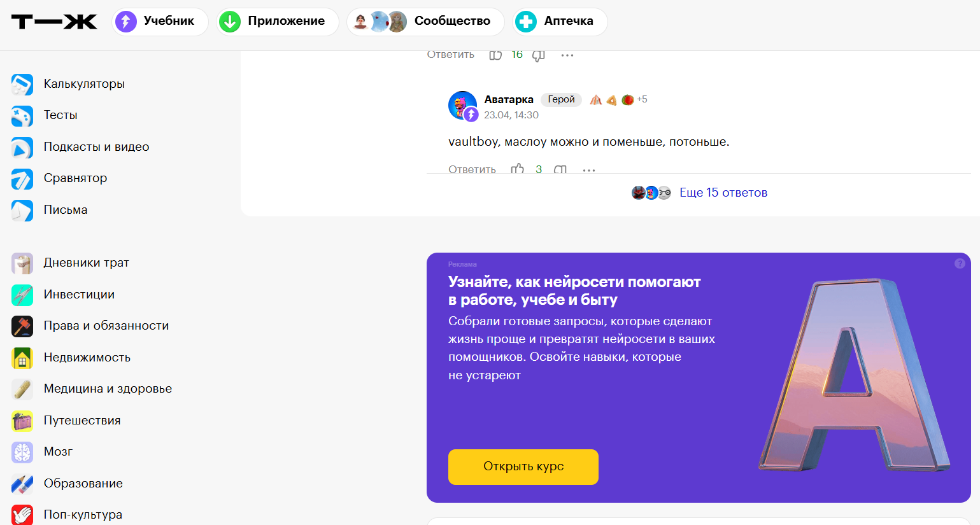Click the Тесты gamepad icon
This screenshot has height=525, width=980.
tap(22, 115)
